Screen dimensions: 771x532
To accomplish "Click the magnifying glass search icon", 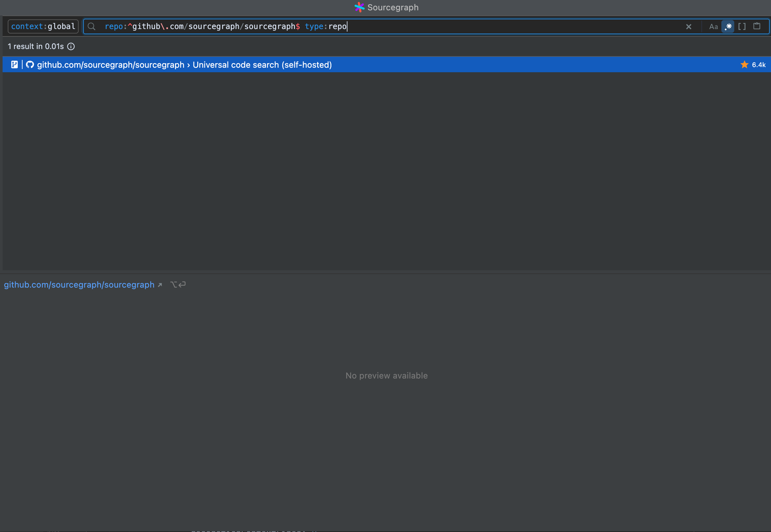I will (92, 26).
